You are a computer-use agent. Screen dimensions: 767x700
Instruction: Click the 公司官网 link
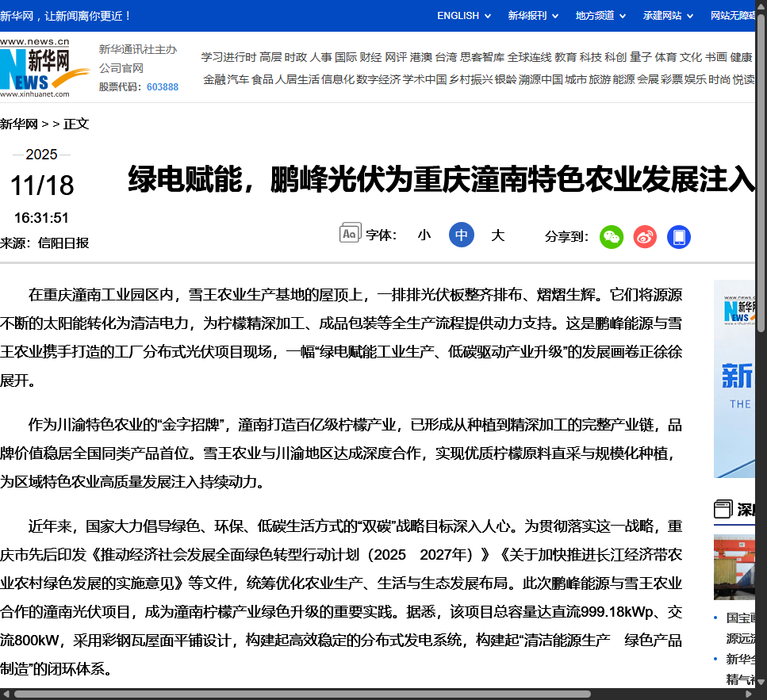click(x=121, y=68)
